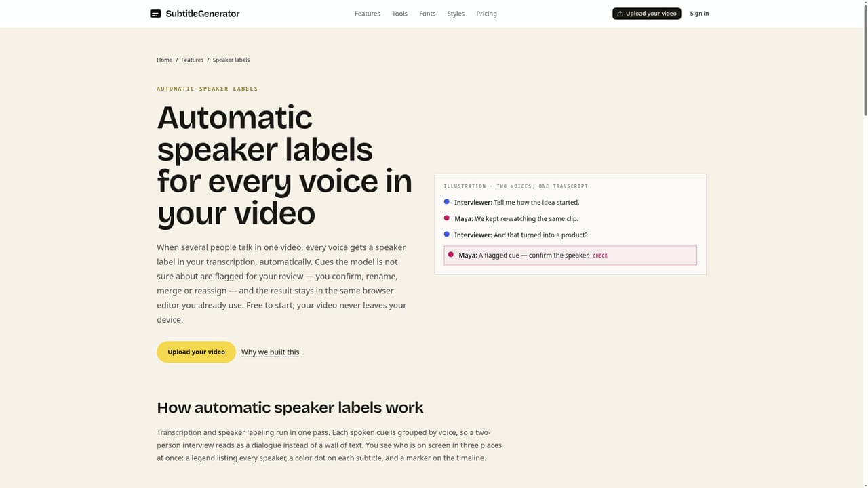Screen dimensions: 868x488
Task: Click the page's vertical scrollbar thumb
Action: (x=865, y=59)
